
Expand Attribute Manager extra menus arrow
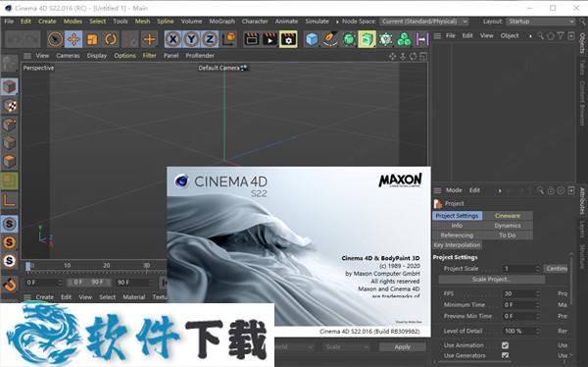click(500, 190)
